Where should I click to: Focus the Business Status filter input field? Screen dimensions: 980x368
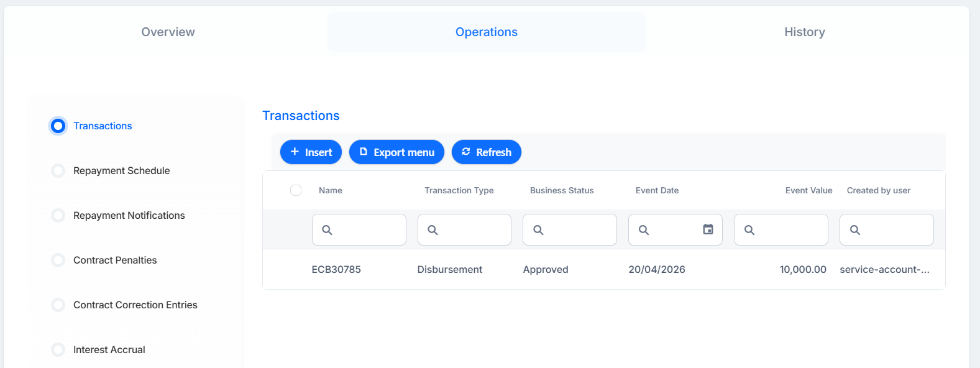[x=570, y=230]
